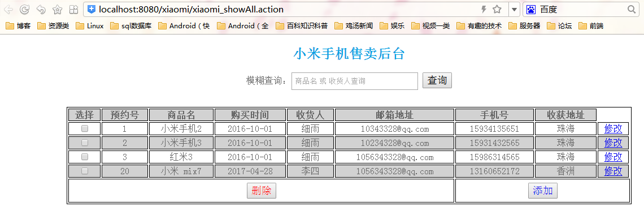Click phone number 15986314565
The height and width of the screenshot is (211, 644).
pyautogui.click(x=494, y=157)
